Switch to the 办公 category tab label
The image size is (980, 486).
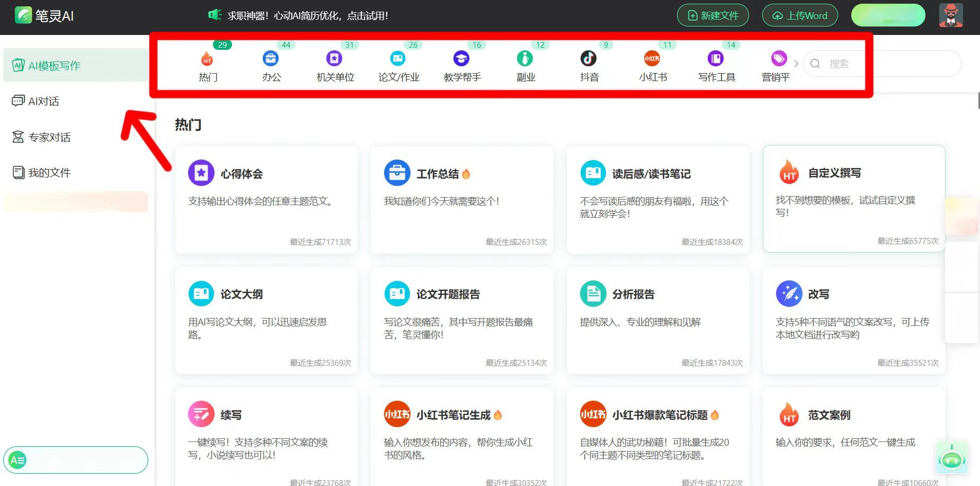point(271,77)
